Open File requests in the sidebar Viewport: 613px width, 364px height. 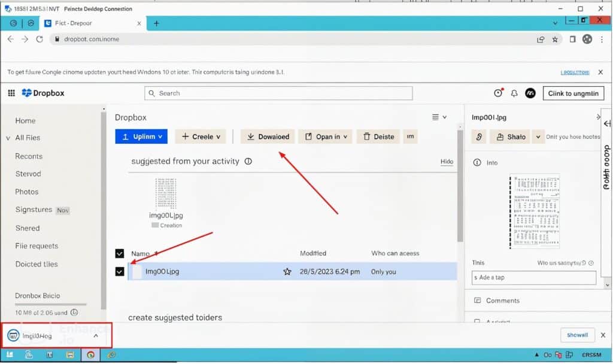click(x=37, y=246)
